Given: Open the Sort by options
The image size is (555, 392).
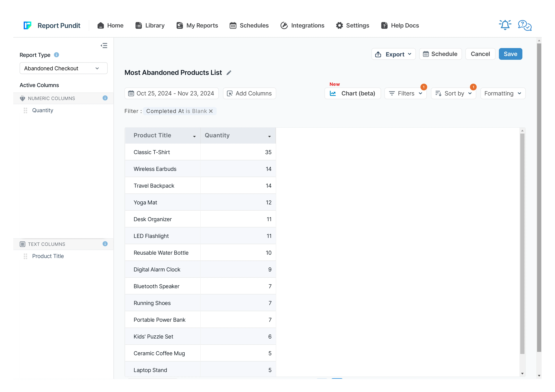Looking at the screenshot, I should (x=453, y=93).
